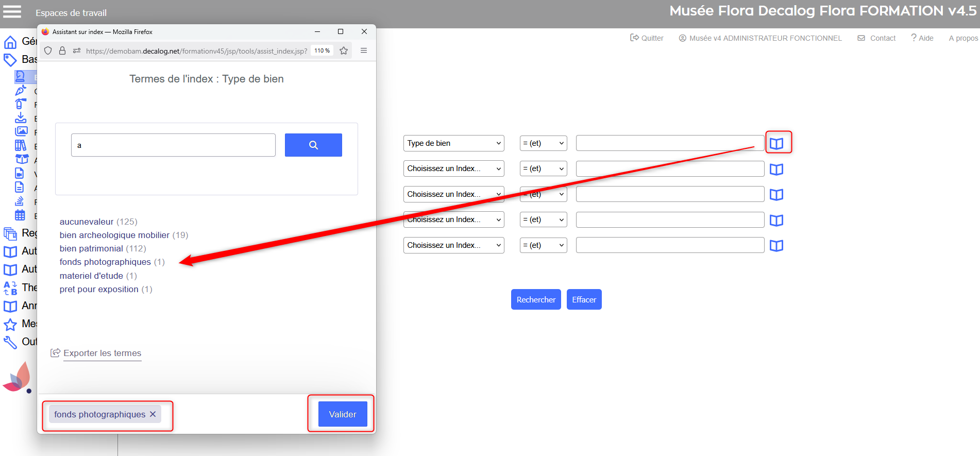
Task: Click the index term search input field
Action: click(x=173, y=145)
